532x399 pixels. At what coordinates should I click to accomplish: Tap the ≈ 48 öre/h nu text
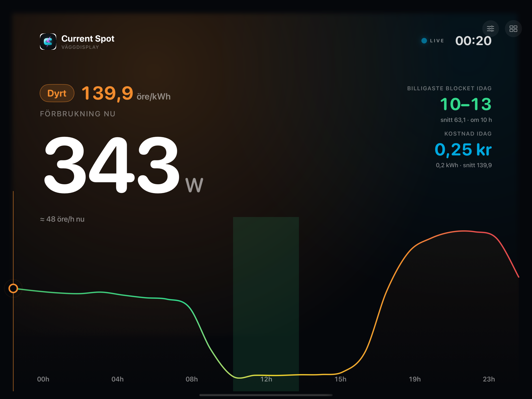tap(62, 219)
